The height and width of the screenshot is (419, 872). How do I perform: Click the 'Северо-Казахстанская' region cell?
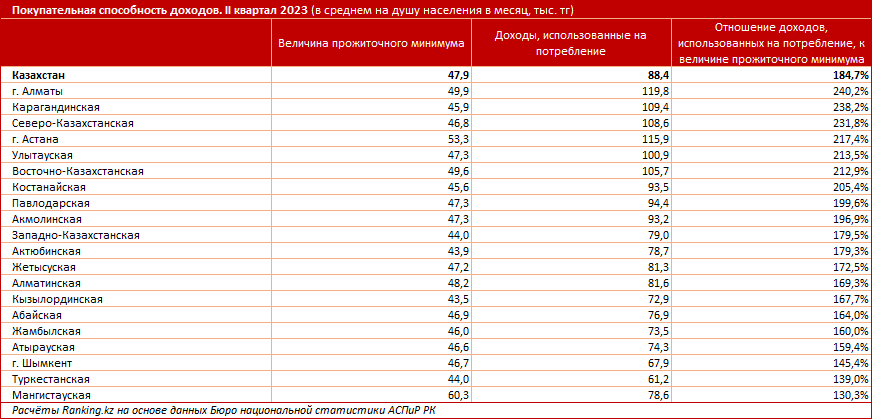73,123
